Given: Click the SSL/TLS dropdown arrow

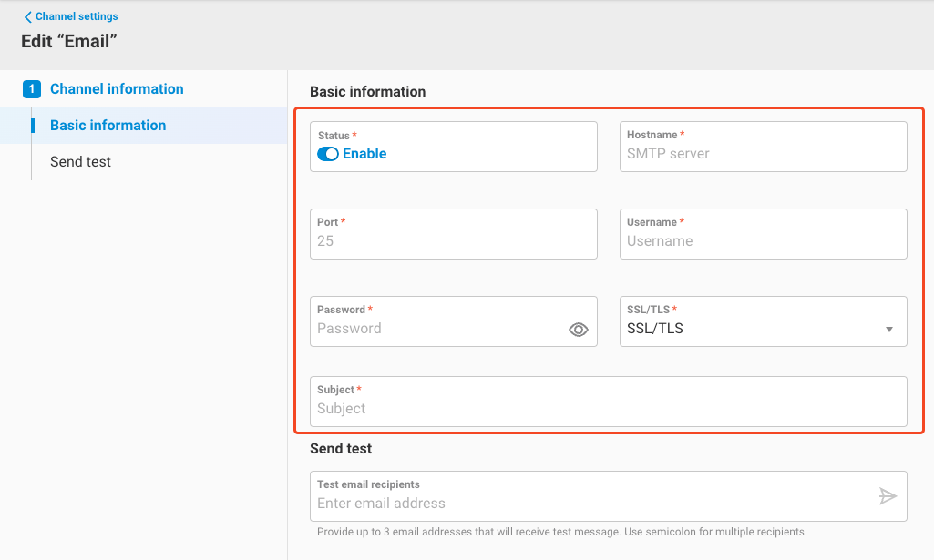Looking at the screenshot, I should tap(889, 330).
